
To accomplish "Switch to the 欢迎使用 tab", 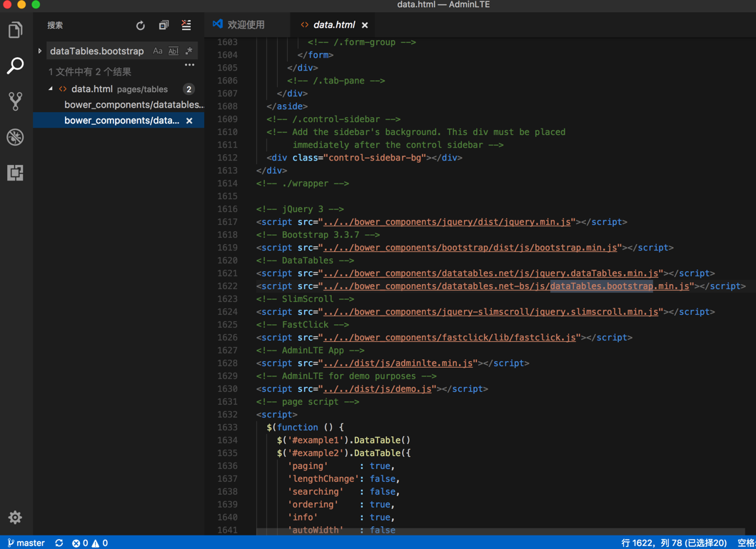I will 246,25.
